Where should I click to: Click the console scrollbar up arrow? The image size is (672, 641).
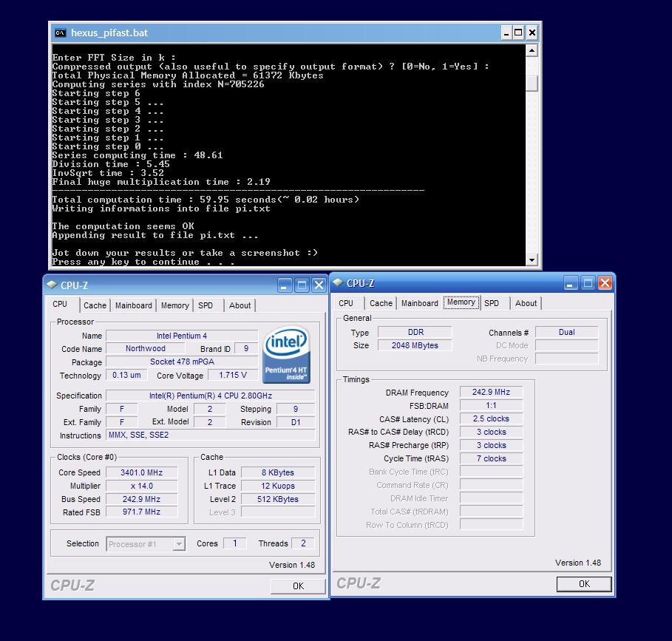click(x=532, y=50)
